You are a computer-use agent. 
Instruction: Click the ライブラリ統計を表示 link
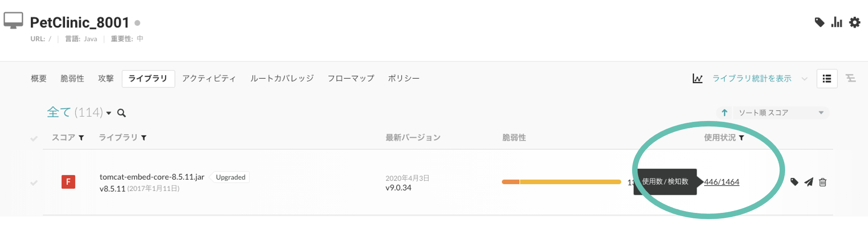pyautogui.click(x=752, y=79)
